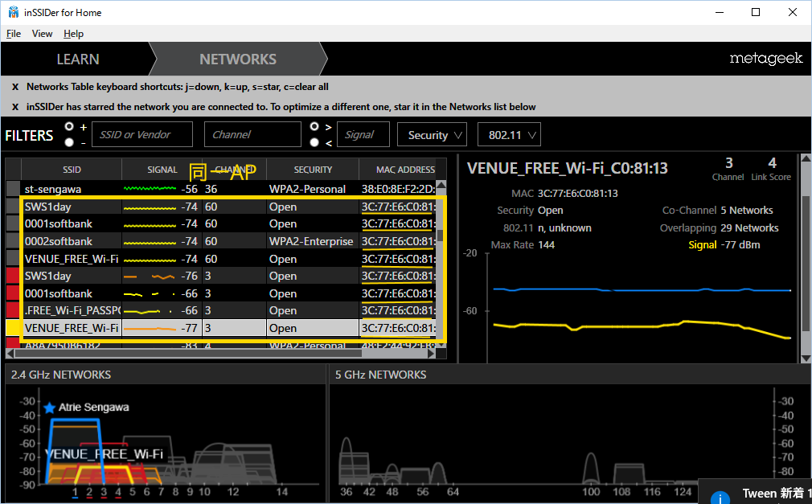Click the 5 GHz NETWORKS panel title
812x504 pixels.
coord(380,375)
